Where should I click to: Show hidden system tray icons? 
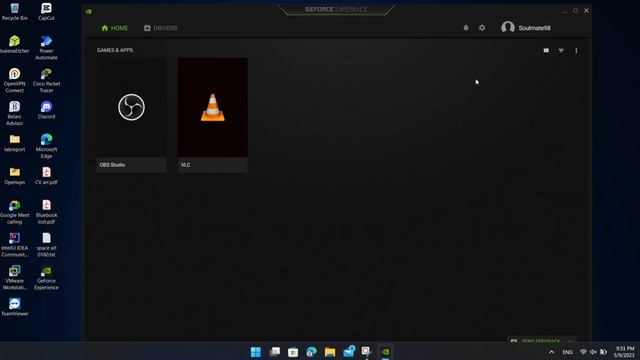point(551,352)
